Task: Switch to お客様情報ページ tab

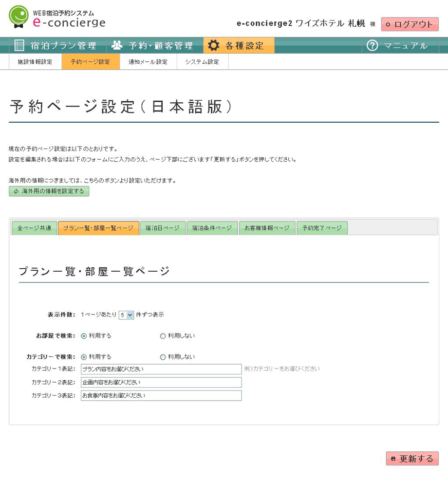Action: 267,228
